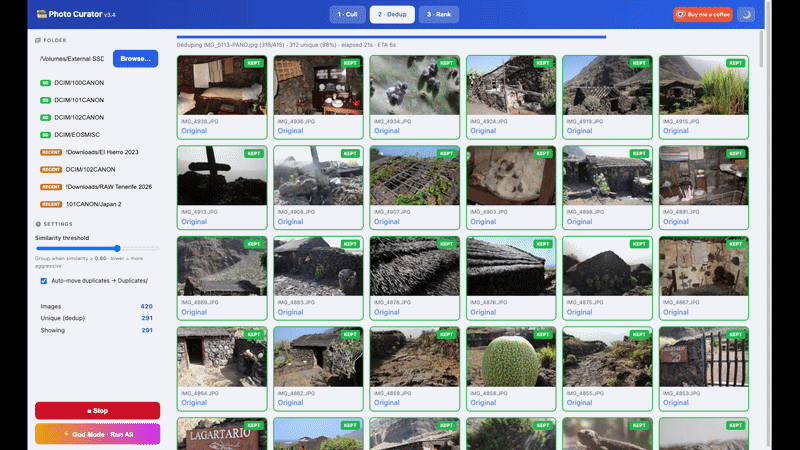The width and height of the screenshot is (800, 450).
Task: Toggle dark mode with the moon icon
Action: (746, 14)
